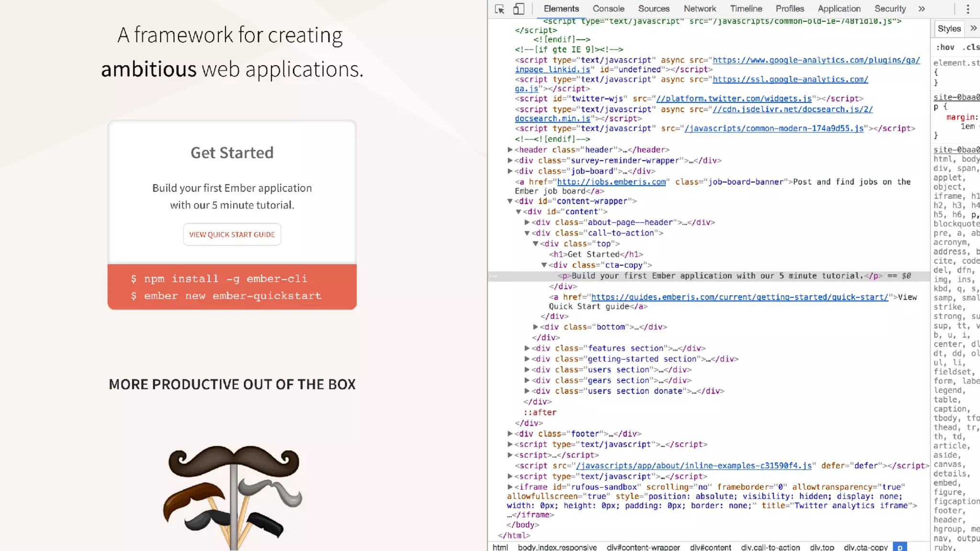Image resolution: width=980 pixels, height=551 pixels.
Task: Open DevTools three-dot customize menu
Action: [968, 9]
